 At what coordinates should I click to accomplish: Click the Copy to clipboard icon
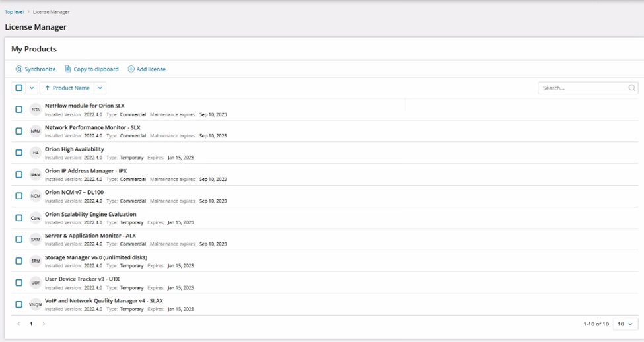pyautogui.click(x=68, y=69)
